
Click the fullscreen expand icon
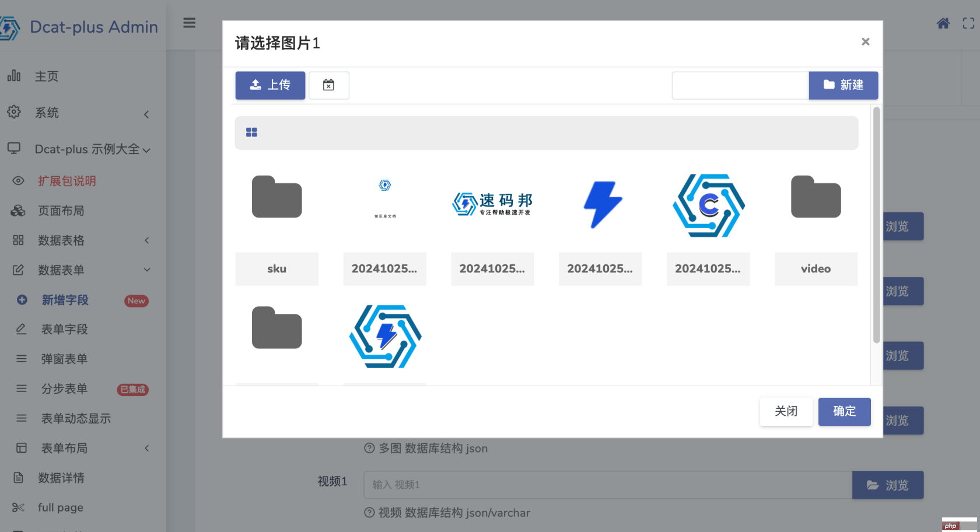point(968,23)
